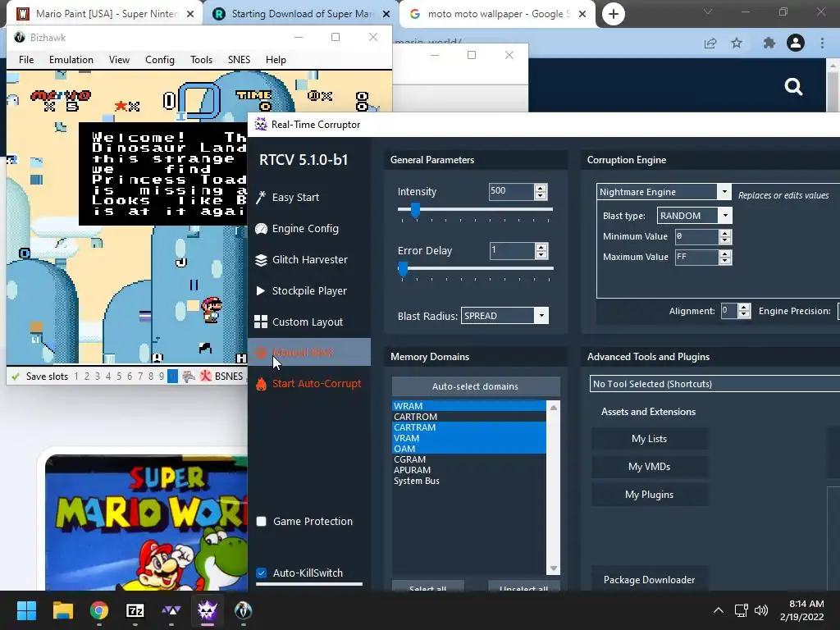
Task: Click the Chrome profile avatar icon
Action: [796, 43]
